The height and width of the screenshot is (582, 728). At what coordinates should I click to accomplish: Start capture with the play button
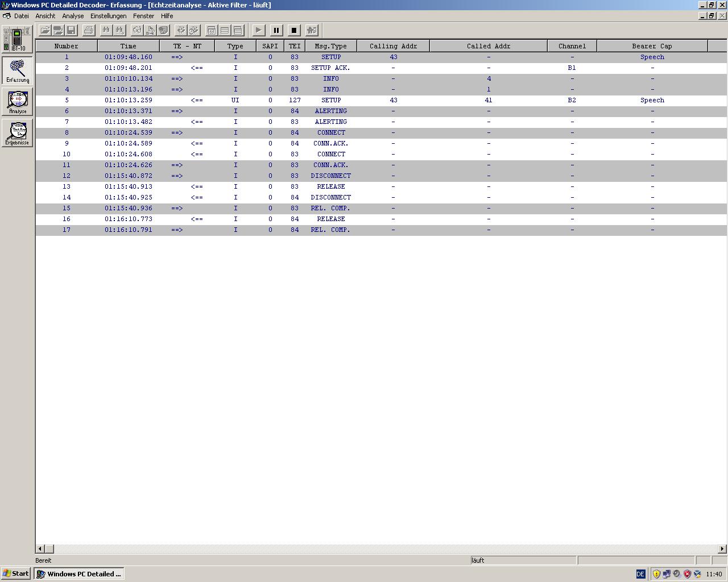258,30
